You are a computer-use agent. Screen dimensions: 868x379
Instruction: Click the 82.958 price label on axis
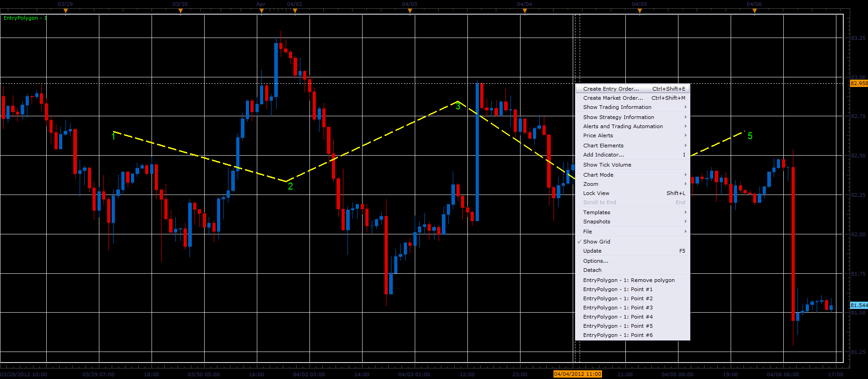coord(859,83)
